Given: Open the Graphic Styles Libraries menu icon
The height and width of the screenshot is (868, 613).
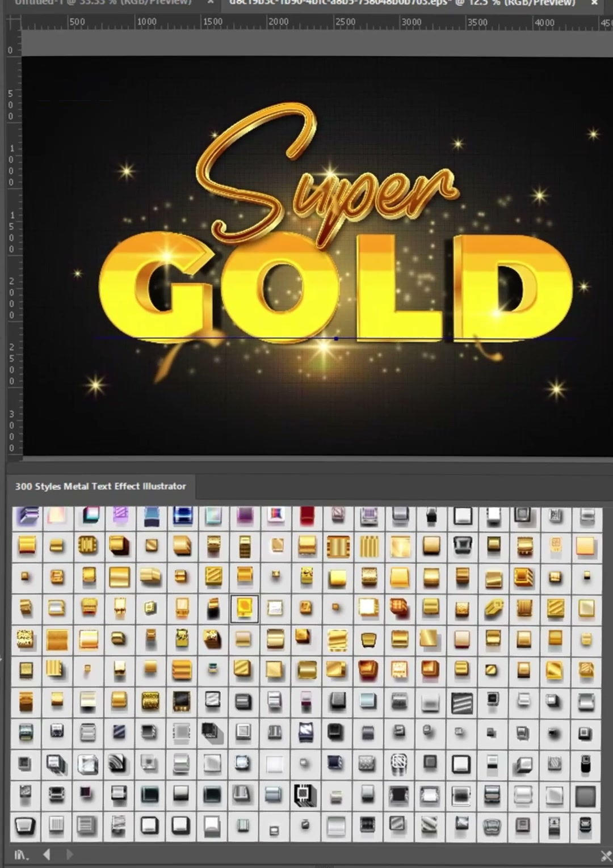Looking at the screenshot, I should [22, 854].
